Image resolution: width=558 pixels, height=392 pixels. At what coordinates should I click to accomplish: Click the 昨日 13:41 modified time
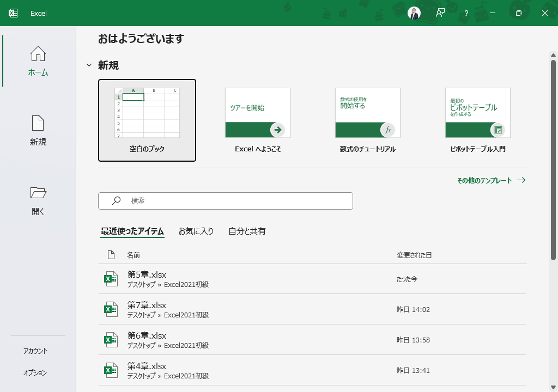coord(413,371)
